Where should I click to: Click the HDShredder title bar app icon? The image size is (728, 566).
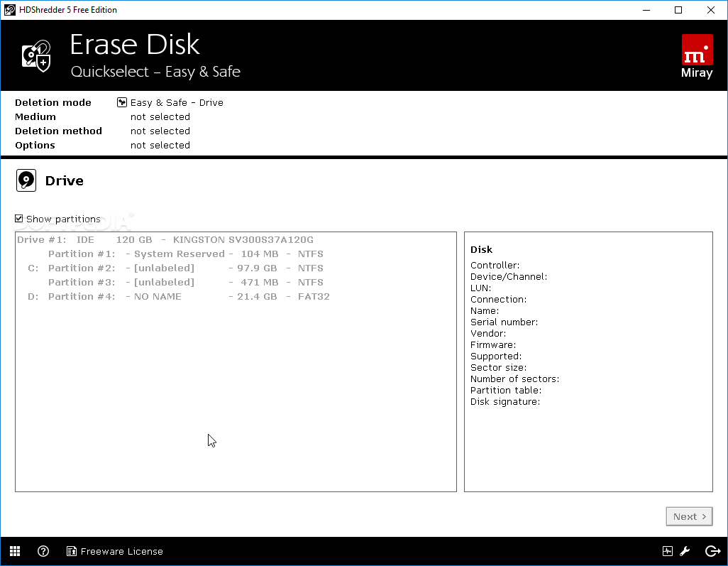coord(9,10)
